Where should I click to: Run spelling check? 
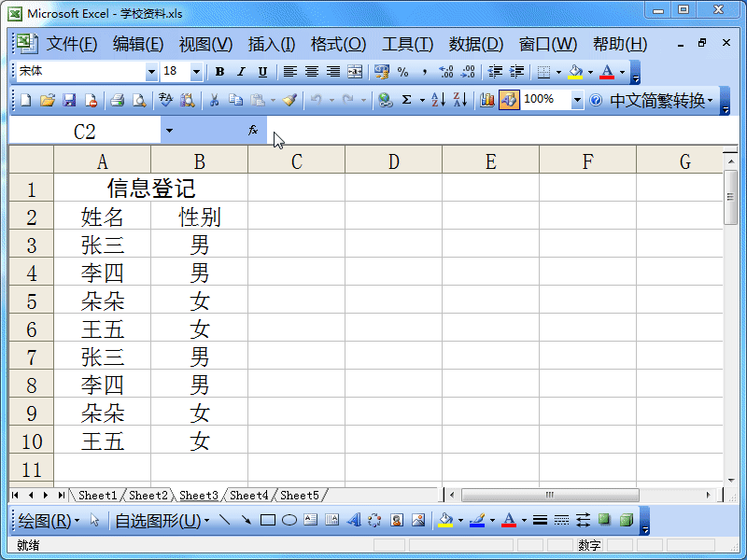click(166, 100)
